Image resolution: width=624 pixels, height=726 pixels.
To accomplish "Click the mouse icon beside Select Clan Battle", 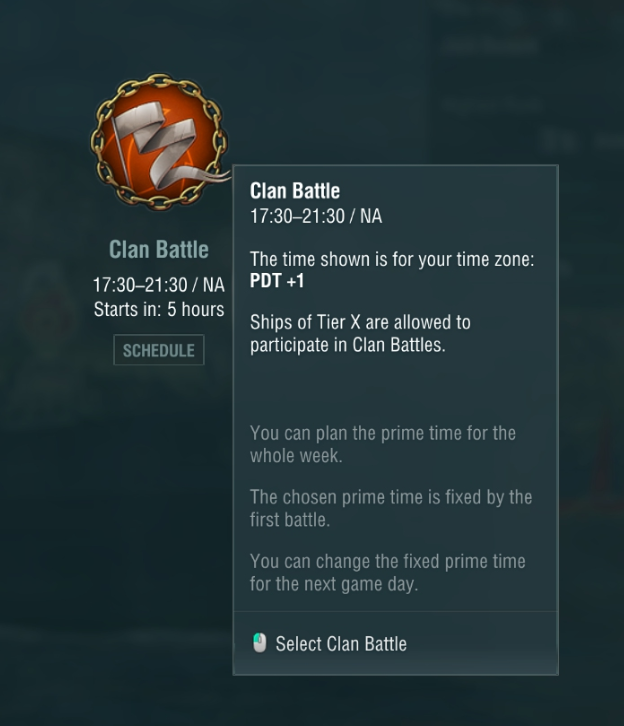I will pos(260,643).
